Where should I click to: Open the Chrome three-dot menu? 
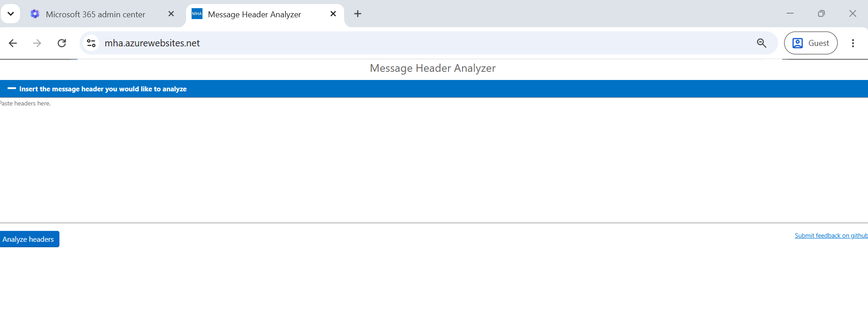[853, 43]
